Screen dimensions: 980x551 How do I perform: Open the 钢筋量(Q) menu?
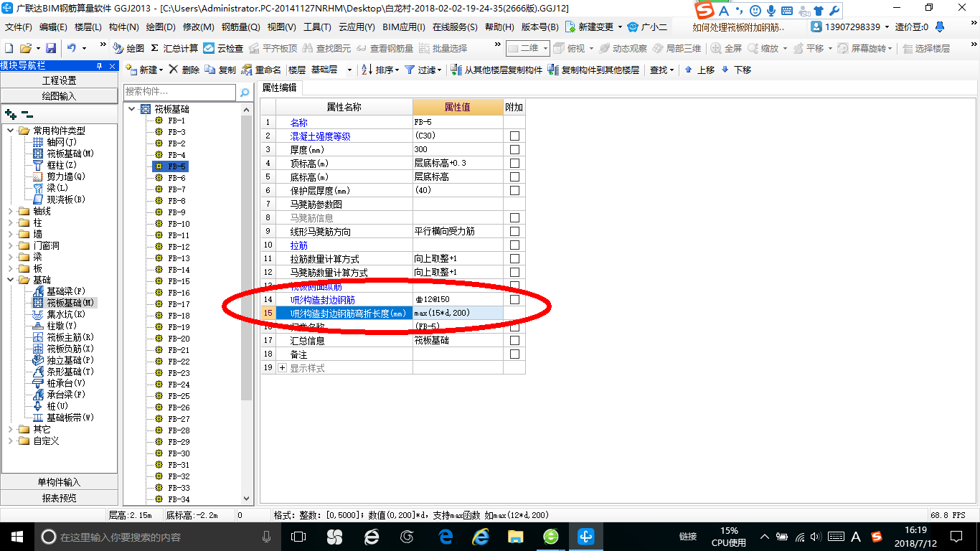240,27
